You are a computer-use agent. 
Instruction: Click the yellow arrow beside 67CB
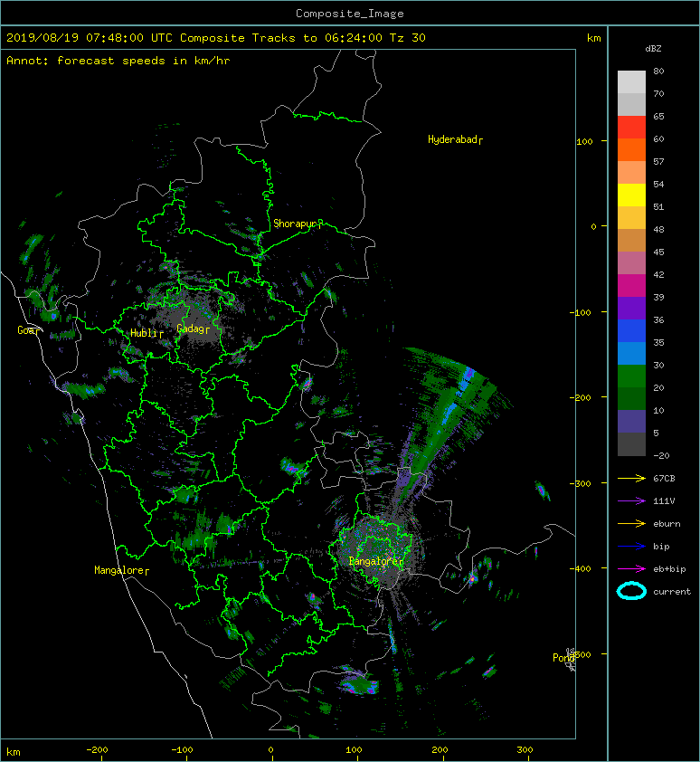click(631, 478)
